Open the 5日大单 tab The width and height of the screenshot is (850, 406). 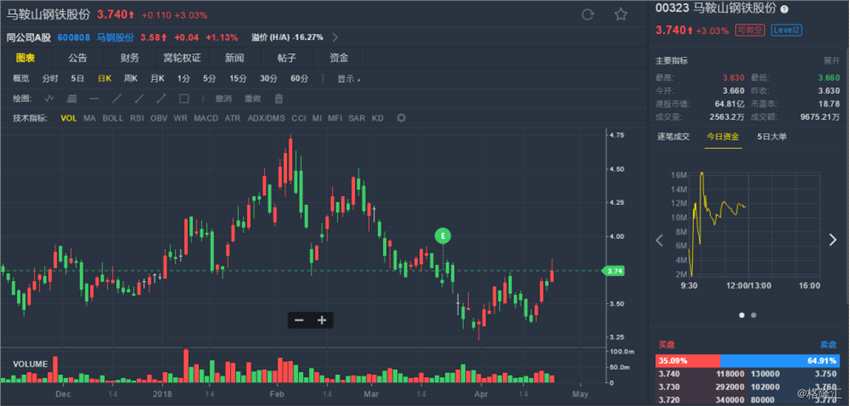coord(771,135)
